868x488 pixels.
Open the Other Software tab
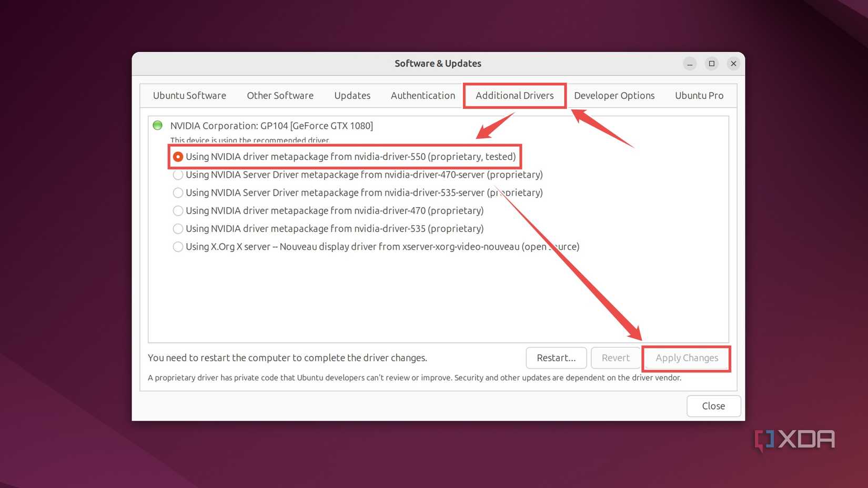click(280, 96)
